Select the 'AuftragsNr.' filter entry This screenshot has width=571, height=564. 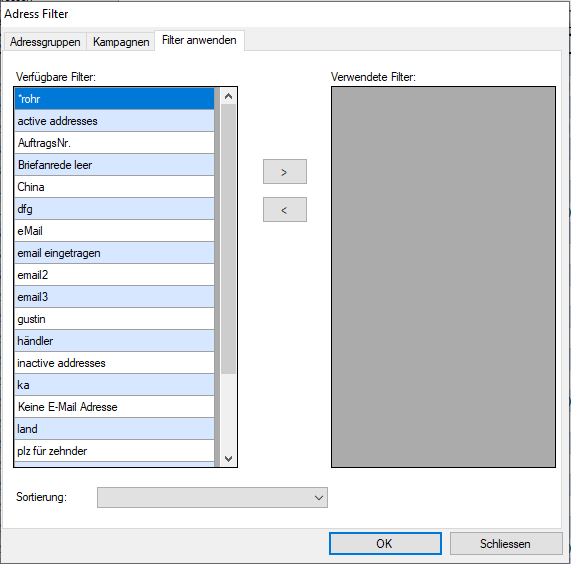pyautogui.click(x=114, y=143)
